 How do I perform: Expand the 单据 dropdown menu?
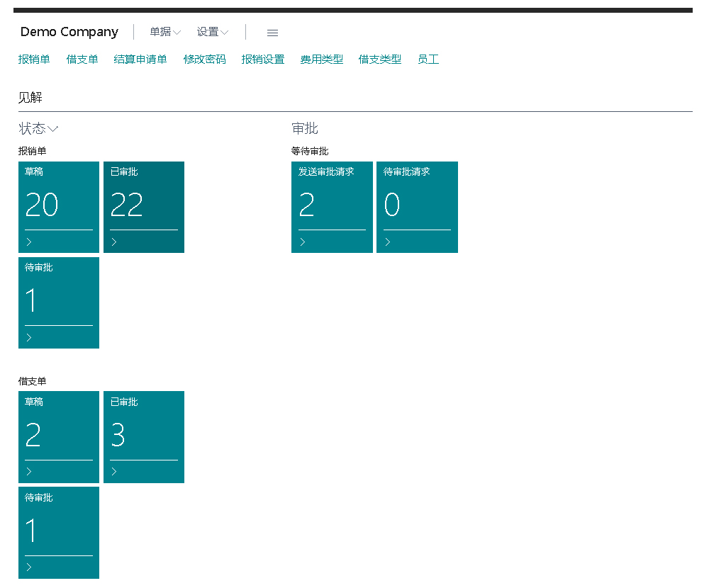pos(165,32)
